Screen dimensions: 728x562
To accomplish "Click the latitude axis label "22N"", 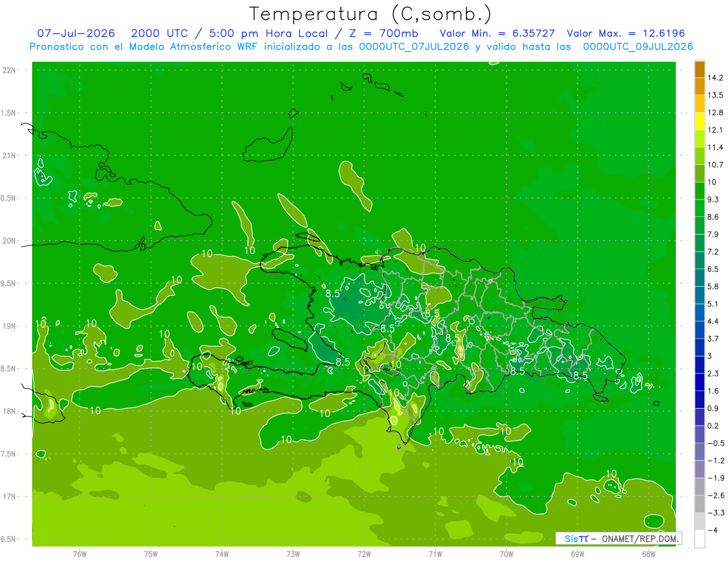I will point(9,70).
